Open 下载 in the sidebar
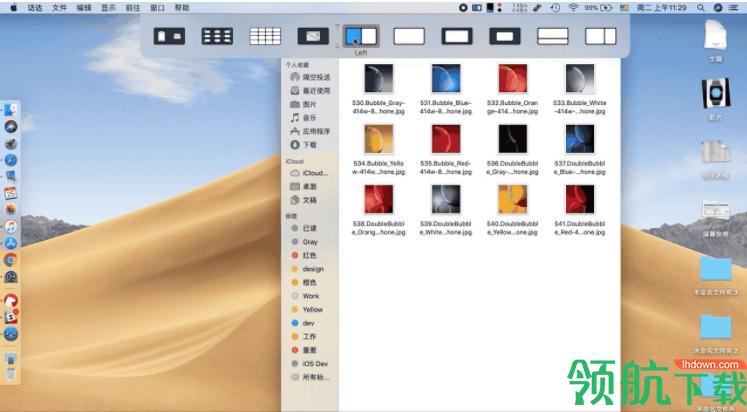Image resolution: width=747 pixels, height=412 pixels. 304,145
